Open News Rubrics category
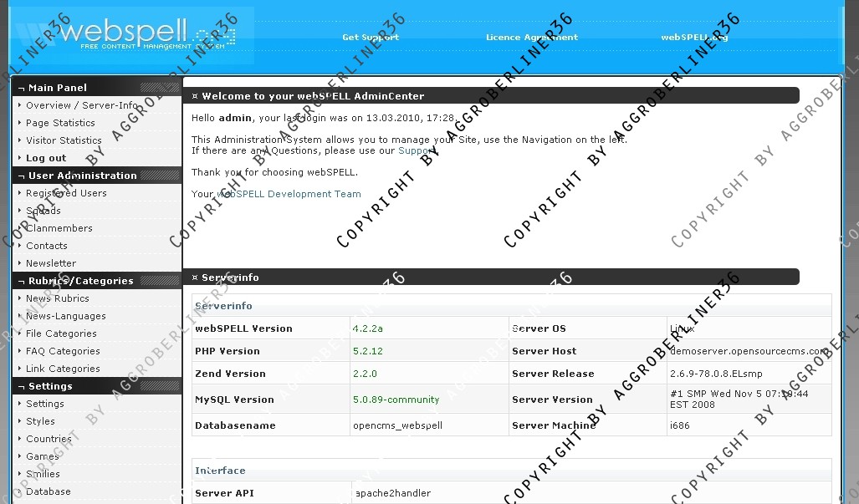Screen dimensions: 859x504 click(x=57, y=298)
